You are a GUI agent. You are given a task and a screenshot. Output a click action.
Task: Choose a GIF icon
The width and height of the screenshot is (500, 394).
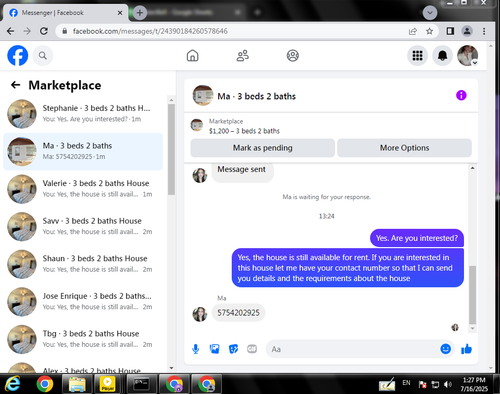pos(252,349)
